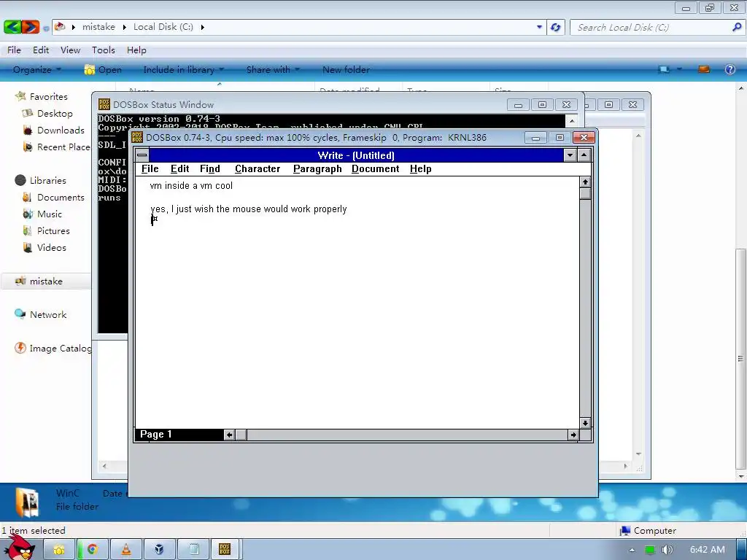This screenshot has width=747, height=560.
Task: Click the Write minimize down-arrow button
Action: coord(570,155)
